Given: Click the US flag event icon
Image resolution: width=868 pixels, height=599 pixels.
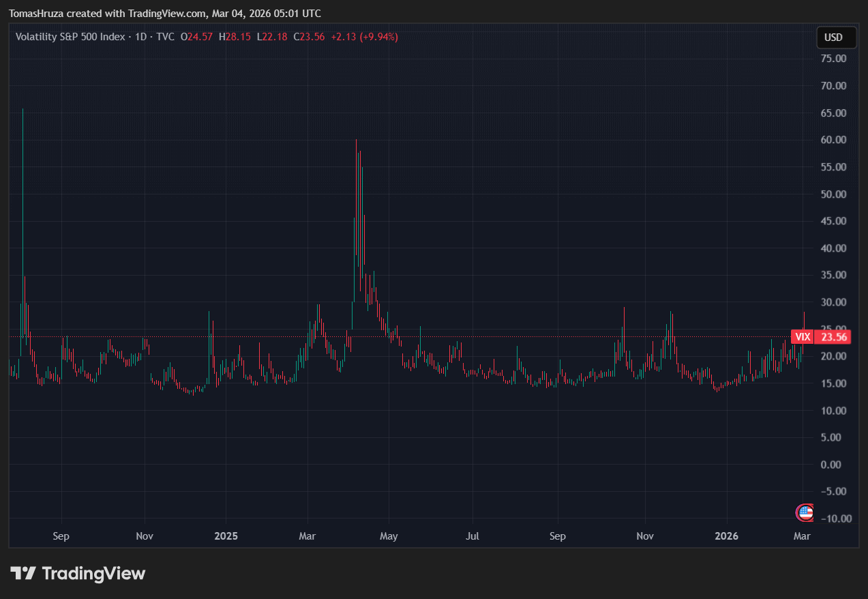Looking at the screenshot, I should tap(805, 512).
